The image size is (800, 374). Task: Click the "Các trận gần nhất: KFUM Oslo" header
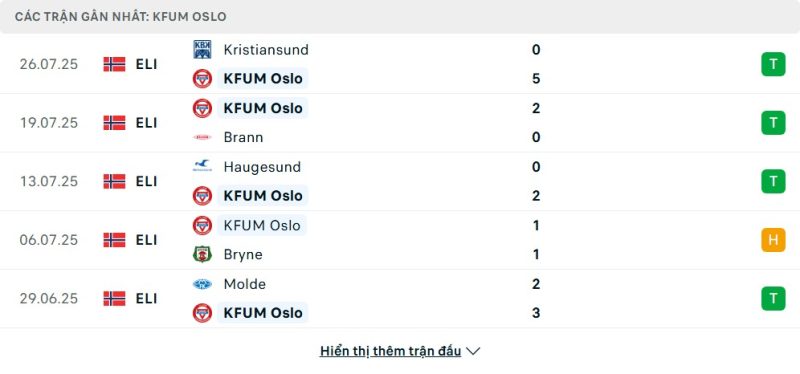120,16
